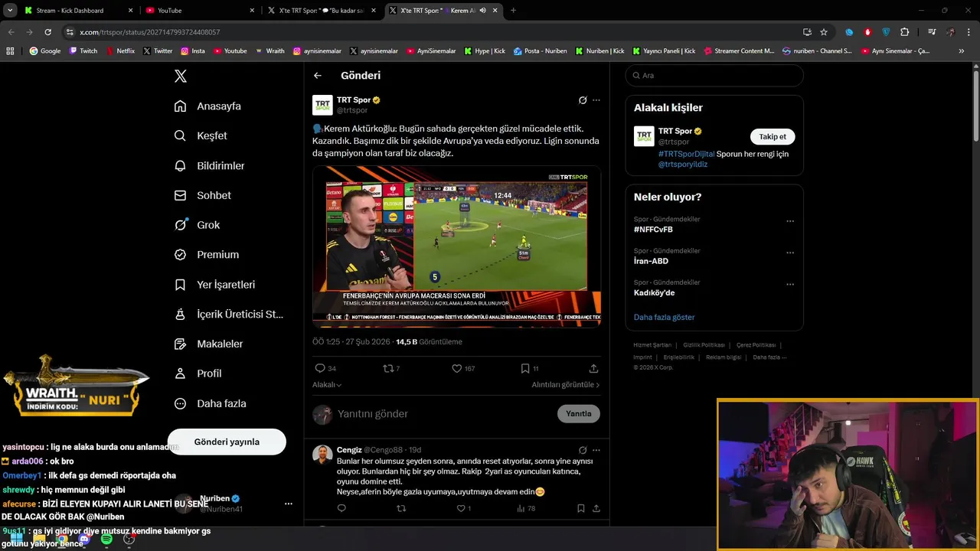Share Cengiz's comment
The width and height of the screenshot is (980, 551).
click(596, 508)
